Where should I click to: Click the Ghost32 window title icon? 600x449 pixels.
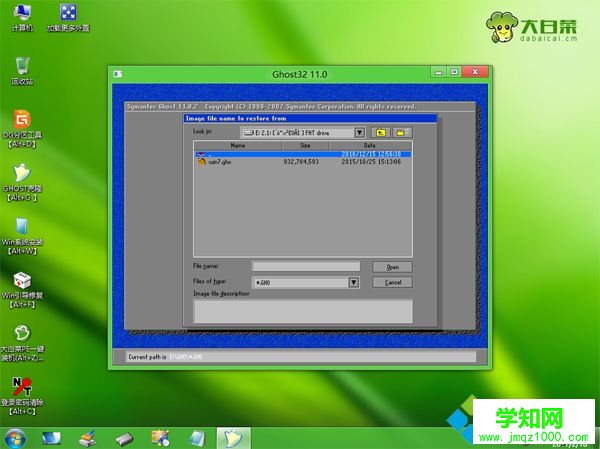[118, 74]
